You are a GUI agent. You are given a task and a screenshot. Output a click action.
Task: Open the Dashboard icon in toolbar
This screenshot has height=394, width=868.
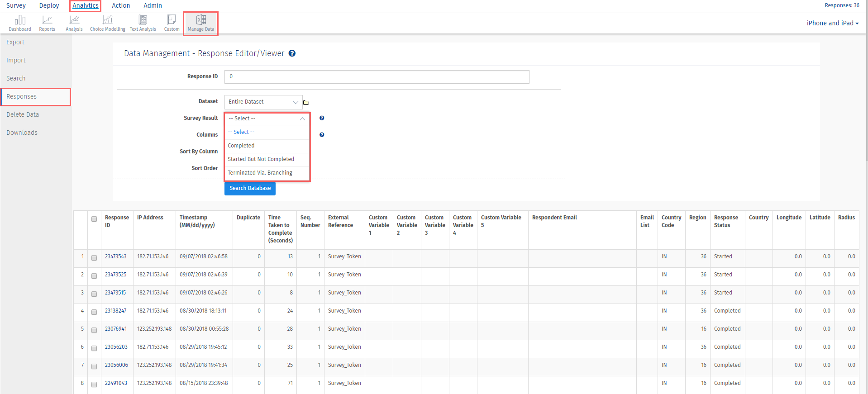coord(20,21)
